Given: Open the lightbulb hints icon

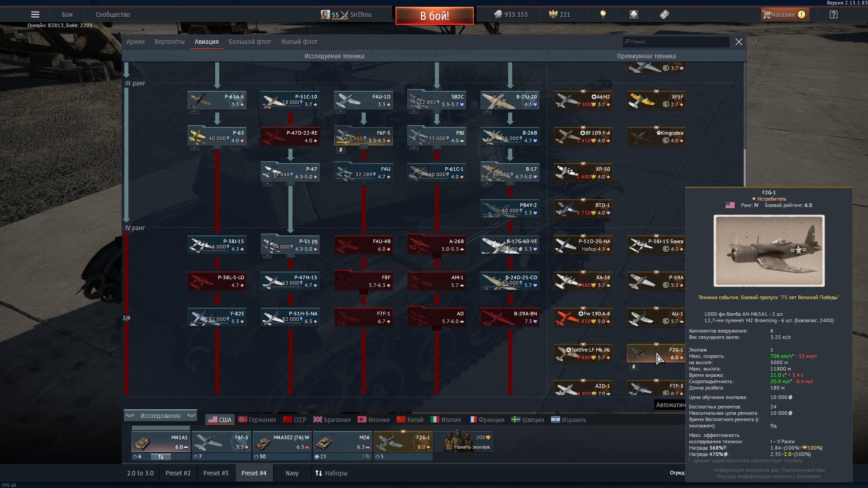Looking at the screenshot, I should (603, 14).
